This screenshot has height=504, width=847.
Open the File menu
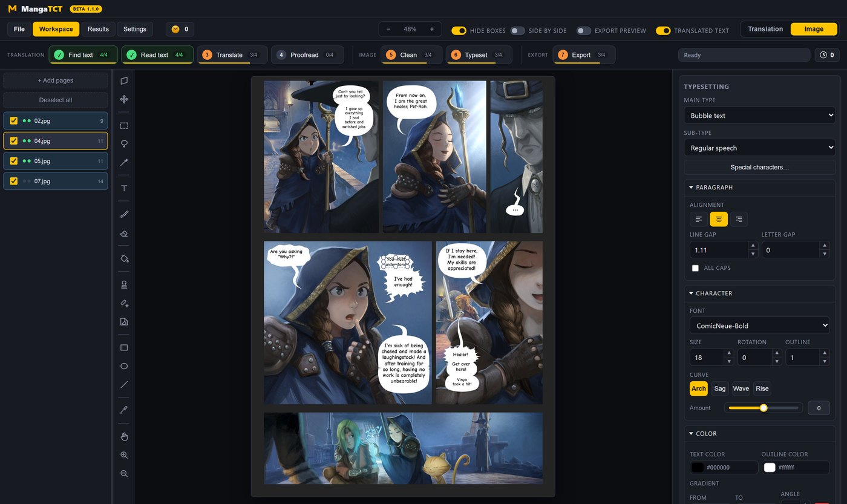click(19, 29)
